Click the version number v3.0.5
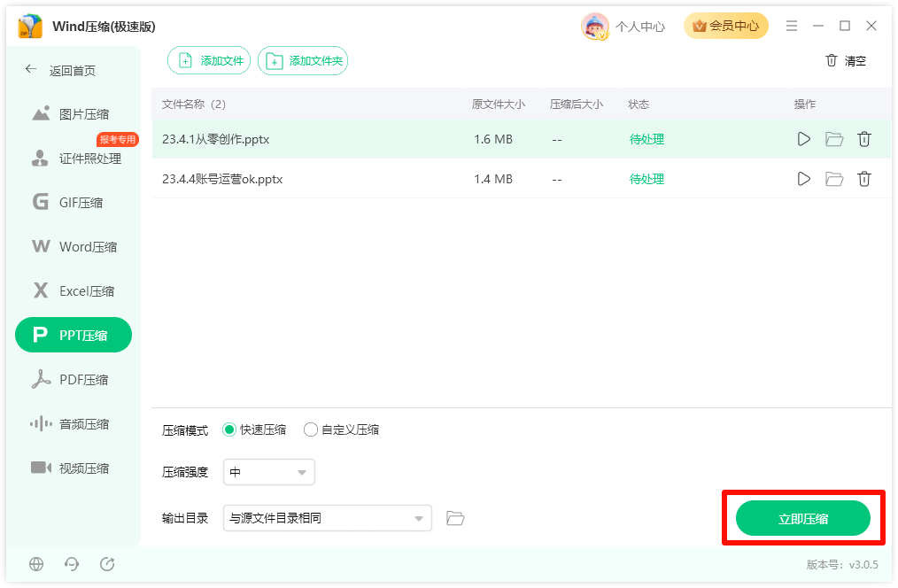The height and width of the screenshot is (588, 898). click(x=863, y=564)
